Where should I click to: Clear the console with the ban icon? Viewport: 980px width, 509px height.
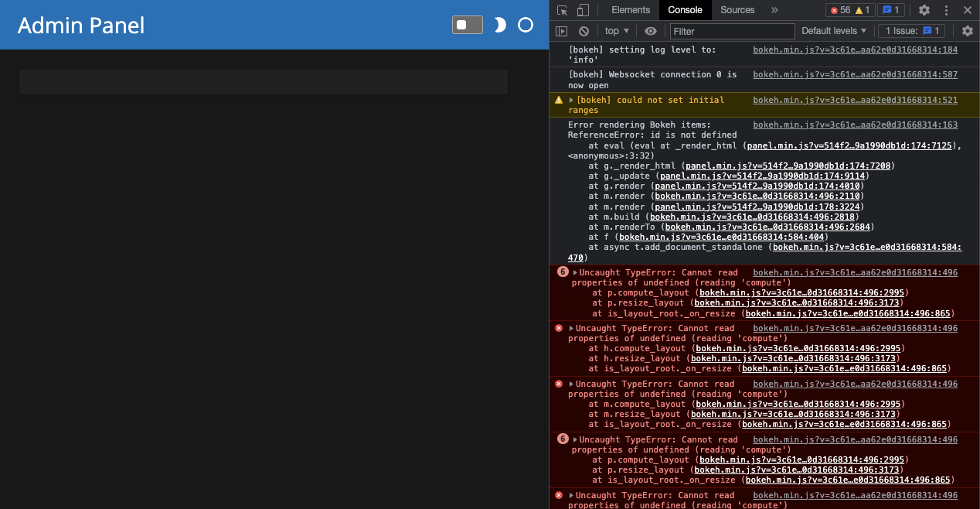(584, 31)
